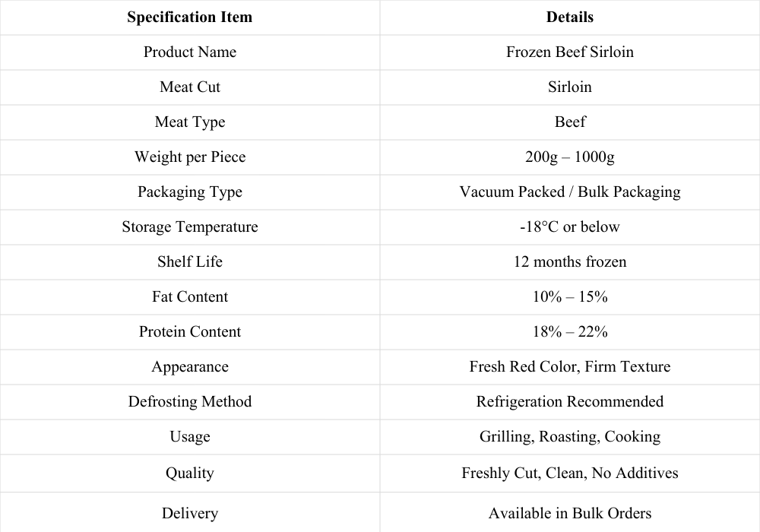Screen dimensions: 760x532
Task: Select the Product Name cell
Action: pos(189,52)
